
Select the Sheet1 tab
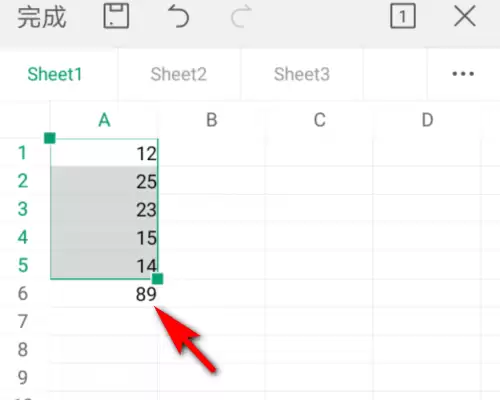pos(55,74)
